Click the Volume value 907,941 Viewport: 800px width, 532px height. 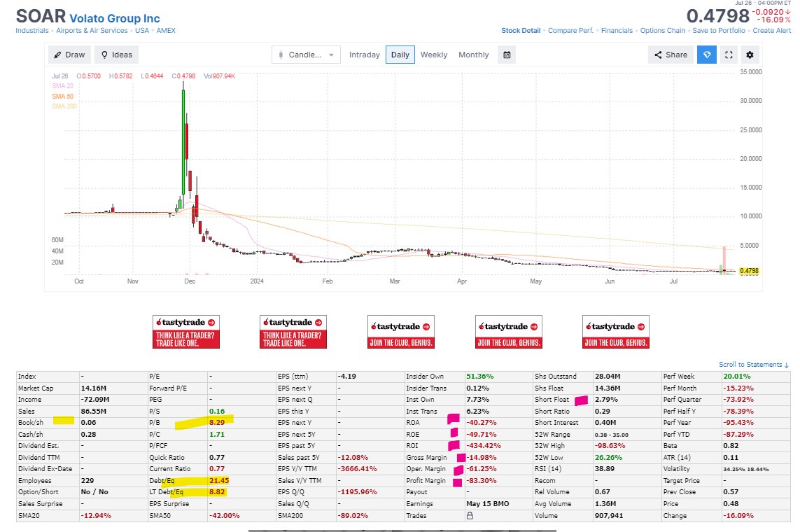(609, 516)
